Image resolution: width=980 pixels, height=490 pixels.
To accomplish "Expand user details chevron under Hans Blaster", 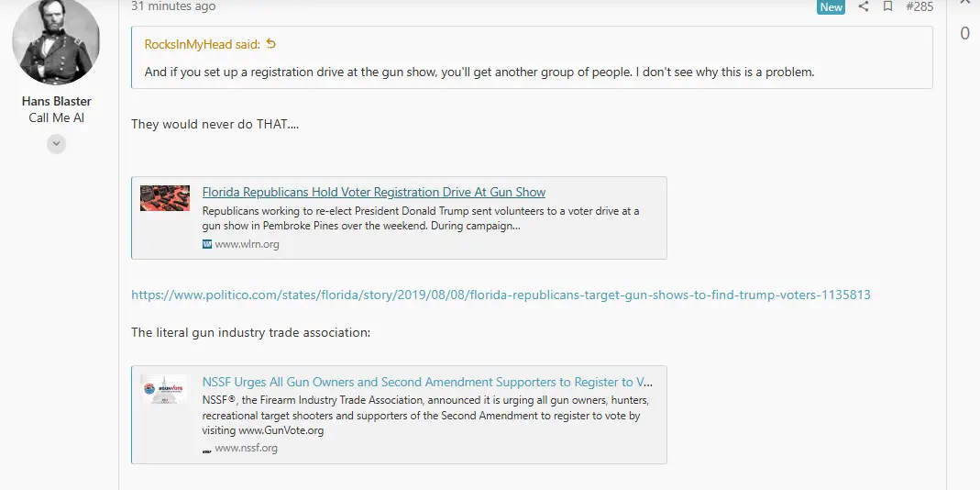I will coord(57,143).
